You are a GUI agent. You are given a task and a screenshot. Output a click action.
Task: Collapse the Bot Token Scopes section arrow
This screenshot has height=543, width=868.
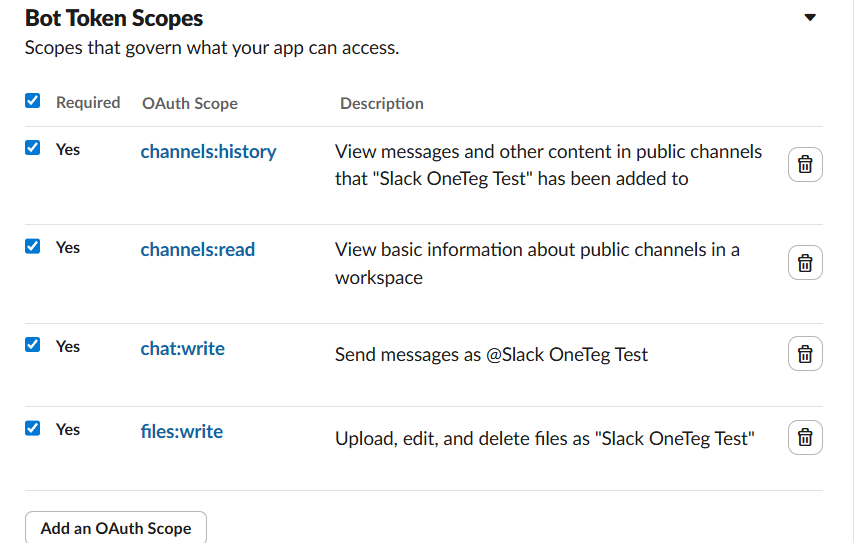pyautogui.click(x=810, y=17)
